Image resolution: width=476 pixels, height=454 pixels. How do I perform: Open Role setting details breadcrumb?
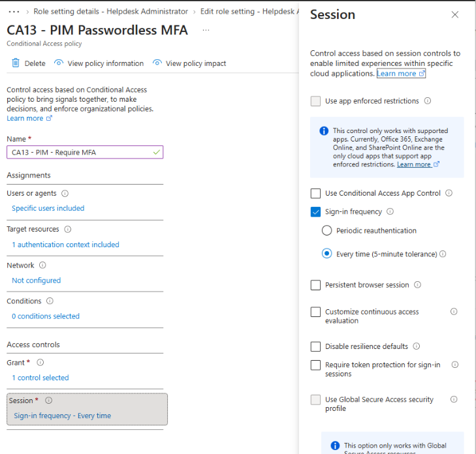110,12
